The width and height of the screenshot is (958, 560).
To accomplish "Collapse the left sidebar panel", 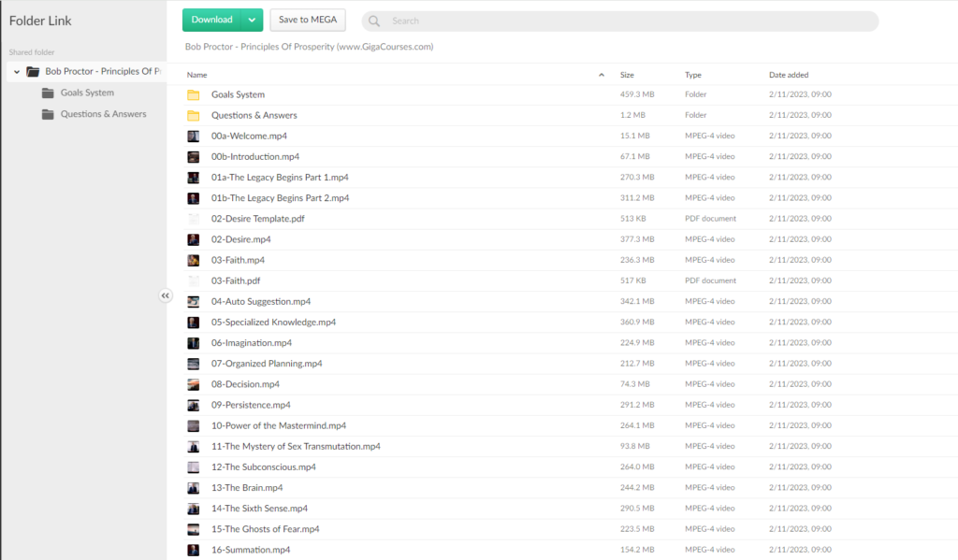I will tap(166, 295).
